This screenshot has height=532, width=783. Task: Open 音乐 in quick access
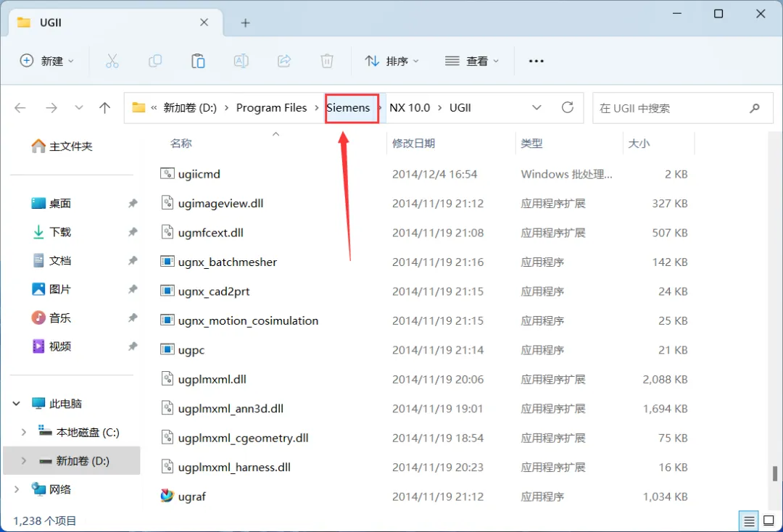coord(51,318)
